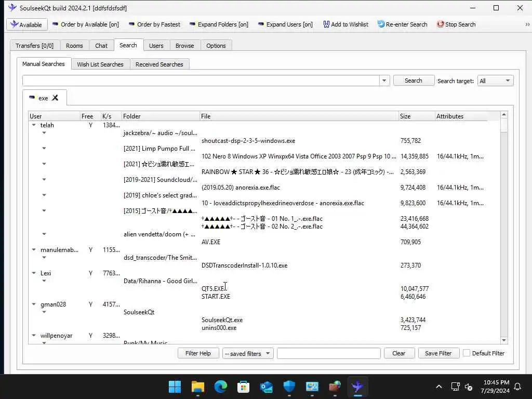Open Windows Start menu

pyautogui.click(x=175, y=387)
